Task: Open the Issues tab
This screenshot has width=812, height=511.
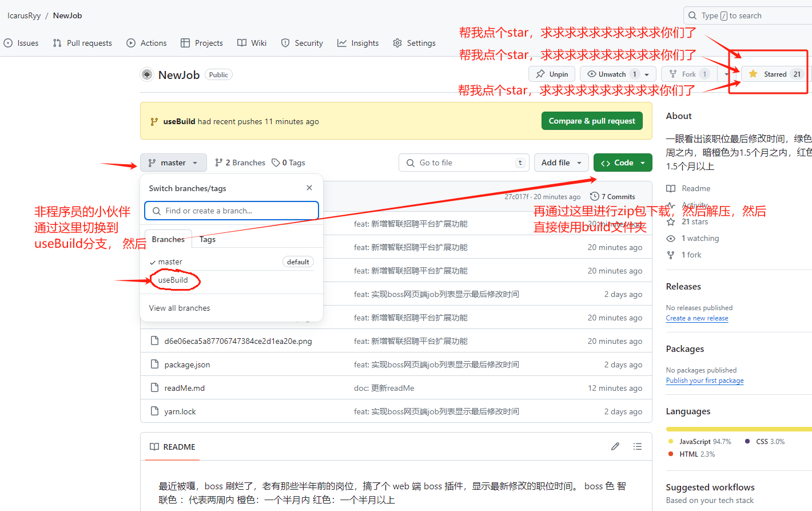Action: [x=21, y=43]
